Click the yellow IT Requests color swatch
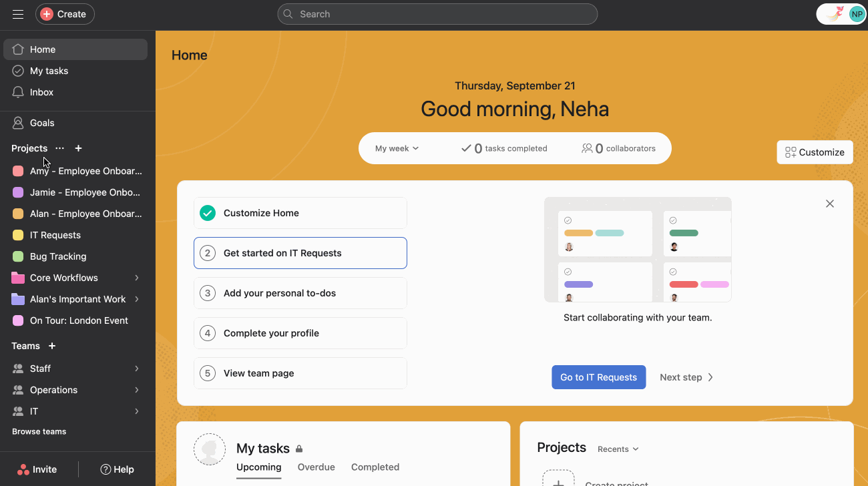Screen dimensions: 868x486 [18, 235]
